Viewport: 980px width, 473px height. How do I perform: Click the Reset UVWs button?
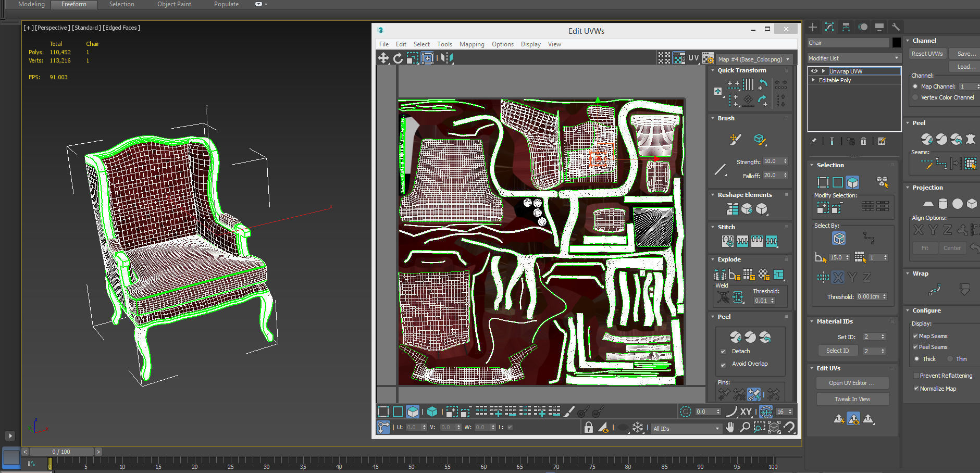tap(927, 54)
